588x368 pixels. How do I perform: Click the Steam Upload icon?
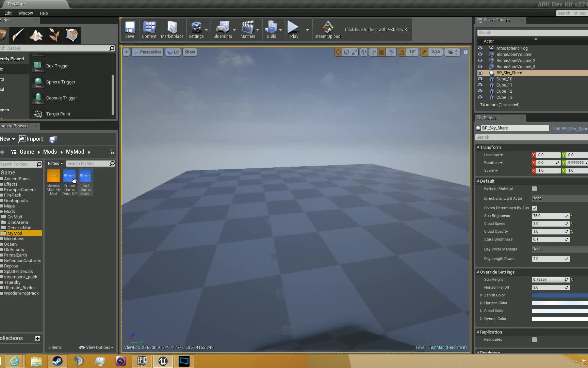327,30
